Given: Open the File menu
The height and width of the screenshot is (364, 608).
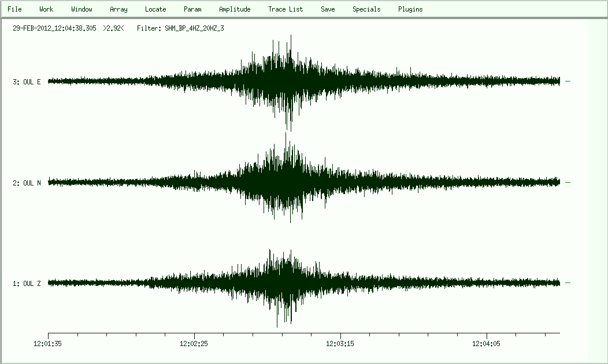Looking at the screenshot, I should click(x=14, y=9).
